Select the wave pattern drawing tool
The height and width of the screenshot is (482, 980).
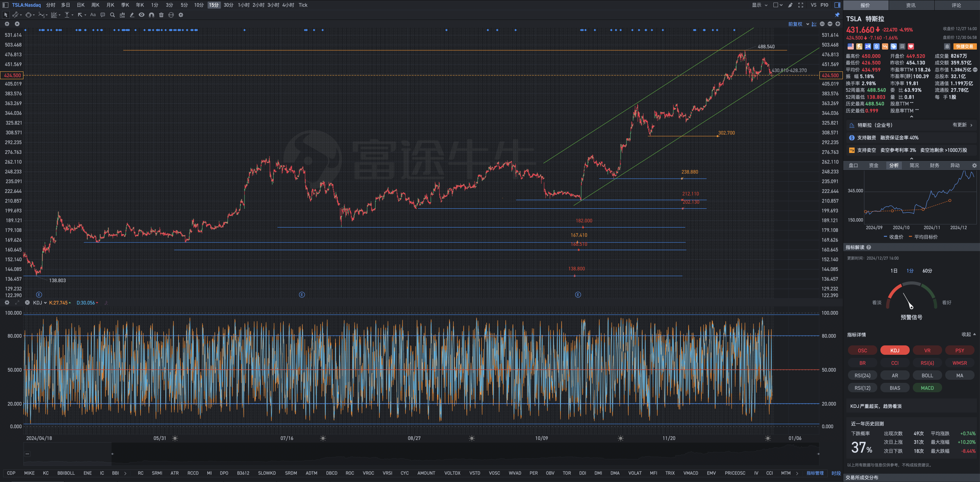41,15
